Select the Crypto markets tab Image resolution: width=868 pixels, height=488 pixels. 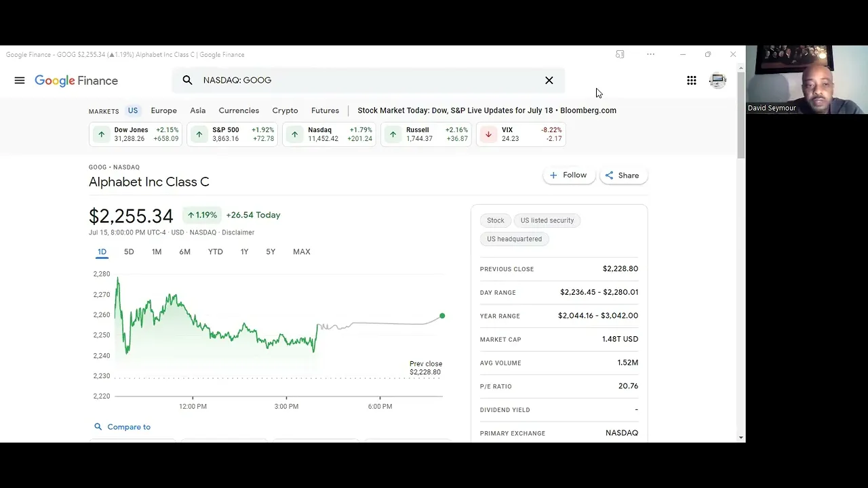(285, 110)
